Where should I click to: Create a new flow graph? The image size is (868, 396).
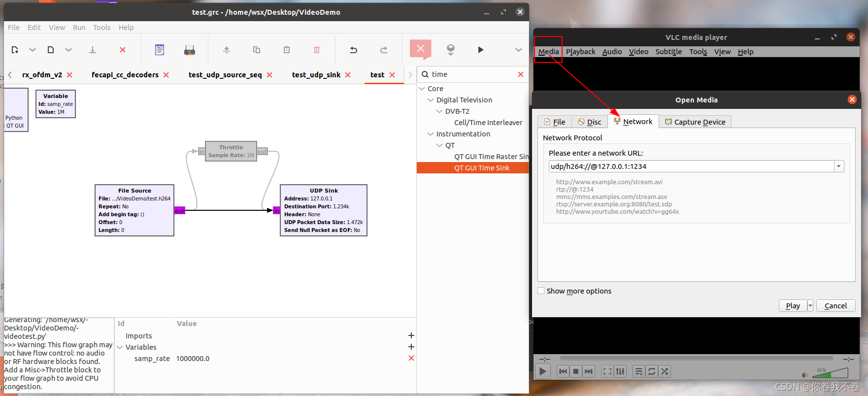(x=15, y=50)
